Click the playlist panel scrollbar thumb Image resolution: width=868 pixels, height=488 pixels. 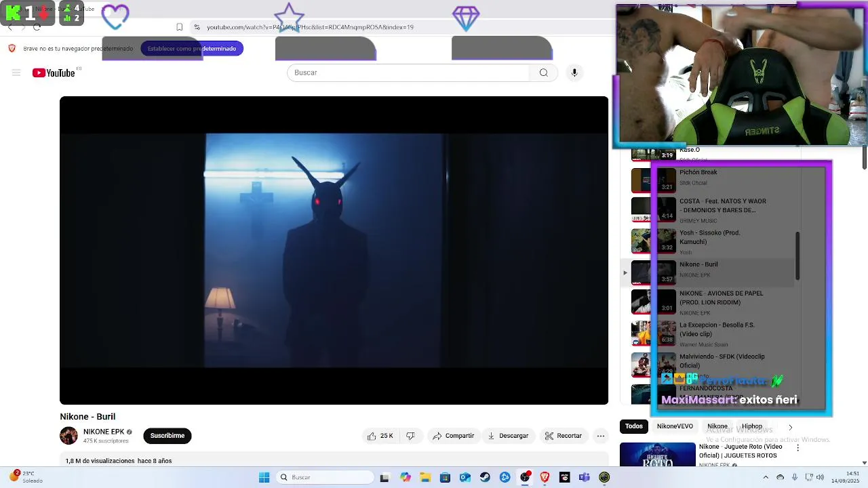(x=797, y=256)
